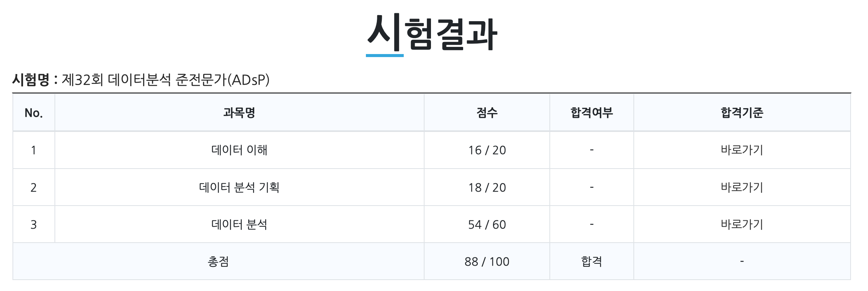Select the 데이터 이해 subject cell
The width and height of the screenshot is (868, 291).
tap(239, 150)
